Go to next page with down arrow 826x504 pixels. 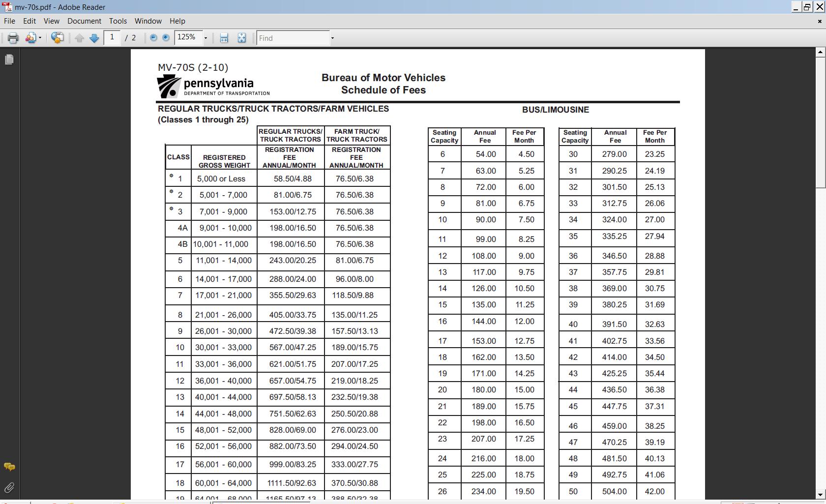tap(94, 38)
